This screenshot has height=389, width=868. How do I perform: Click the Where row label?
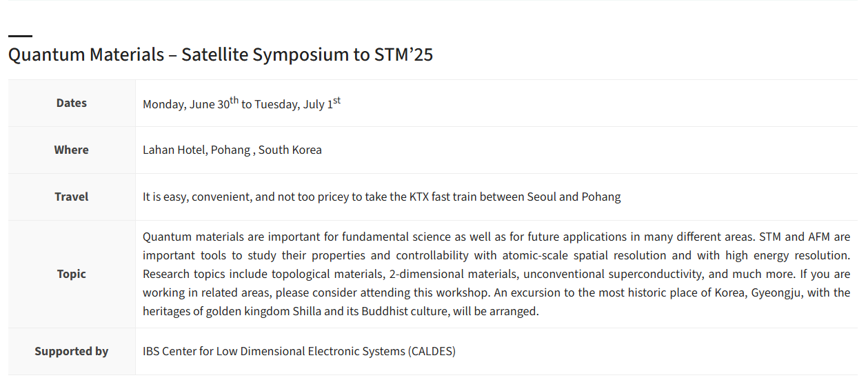[x=72, y=150]
